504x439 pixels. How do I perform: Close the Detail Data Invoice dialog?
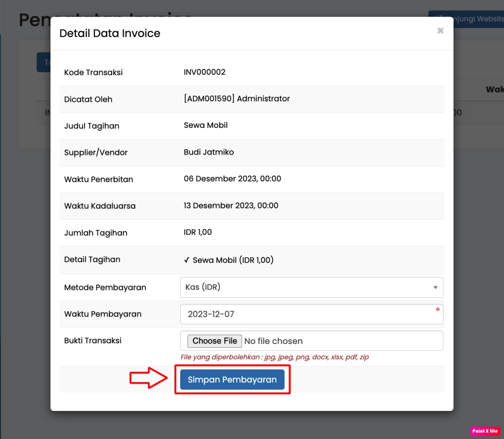pyautogui.click(x=440, y=31)
